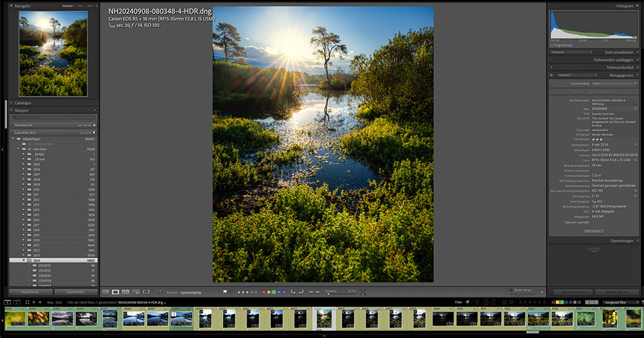Search in Mappen filter field
This screenshot has width=644, height=338.
tap(54, 117)
